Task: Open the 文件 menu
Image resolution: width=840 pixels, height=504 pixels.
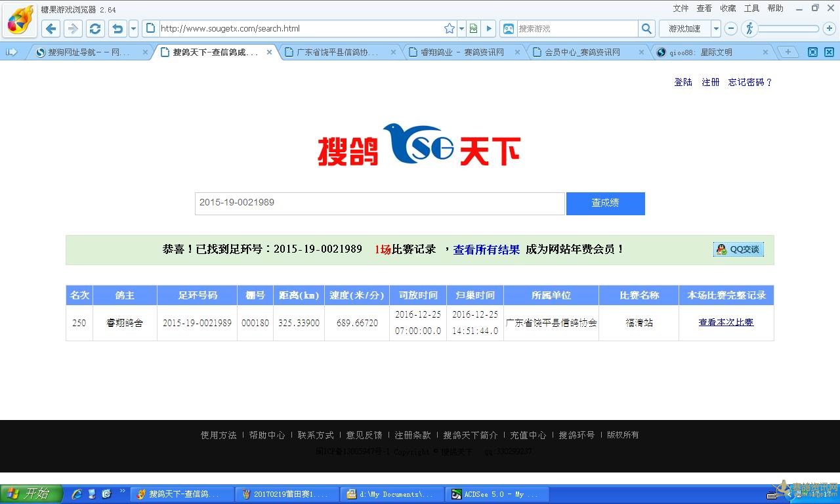Action: tap(681, 9)
